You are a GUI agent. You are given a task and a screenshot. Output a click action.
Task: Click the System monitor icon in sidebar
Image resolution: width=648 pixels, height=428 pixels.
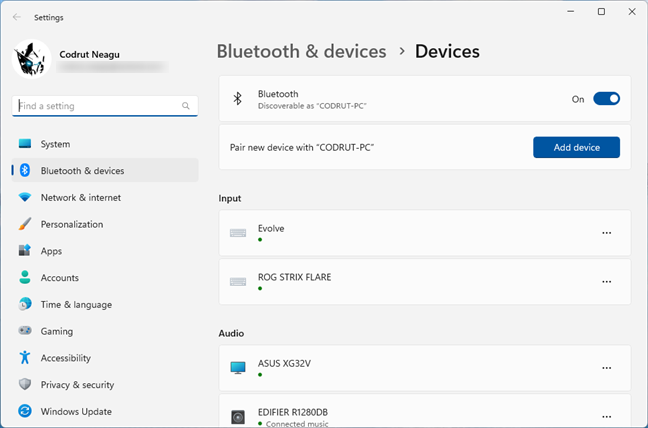tap(25, 144)
